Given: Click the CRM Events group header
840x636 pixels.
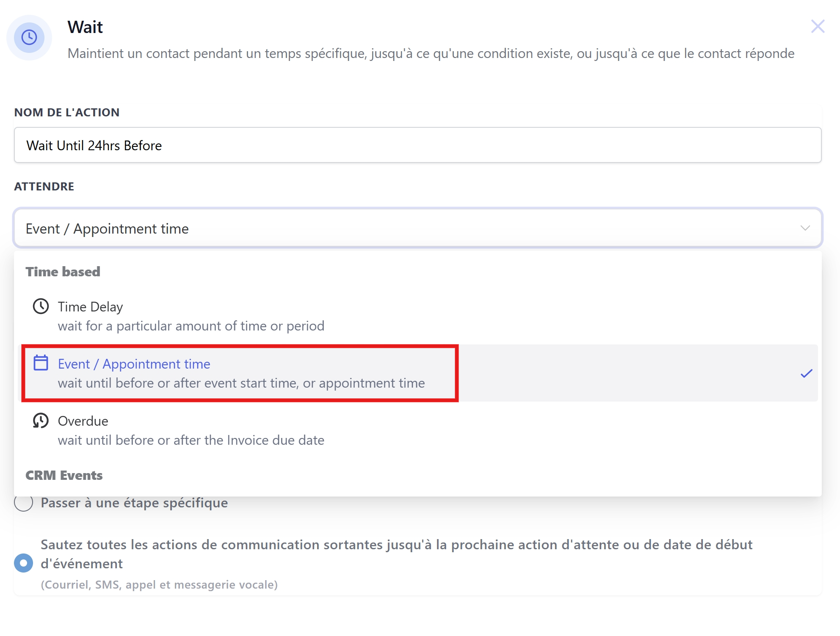Looking at the screenshot, I should (x=64, y=475).
